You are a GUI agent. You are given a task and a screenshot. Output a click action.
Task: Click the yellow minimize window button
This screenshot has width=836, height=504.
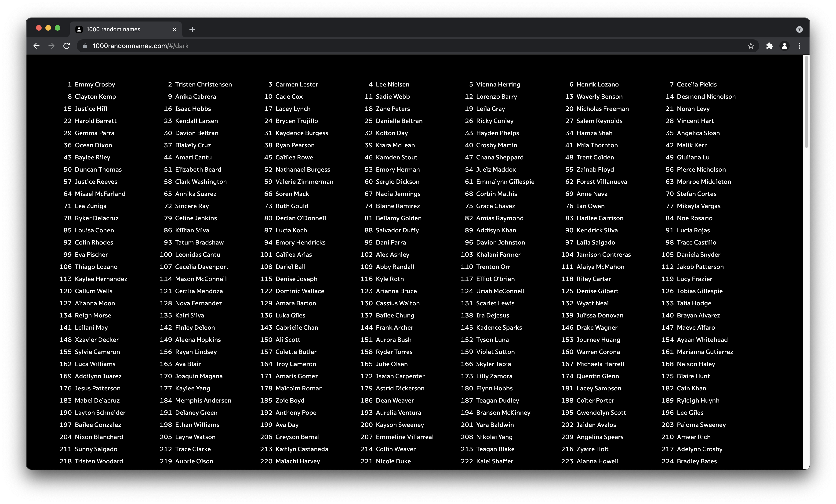click(x=48, y=28)
